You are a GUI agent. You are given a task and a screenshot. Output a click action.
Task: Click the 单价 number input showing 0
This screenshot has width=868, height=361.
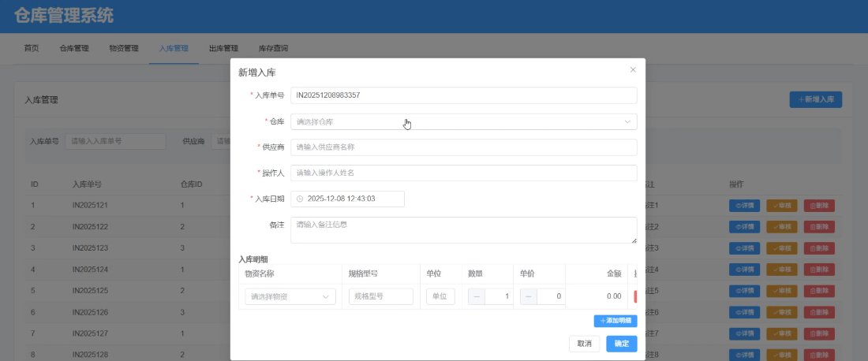(x=551, y=296)
